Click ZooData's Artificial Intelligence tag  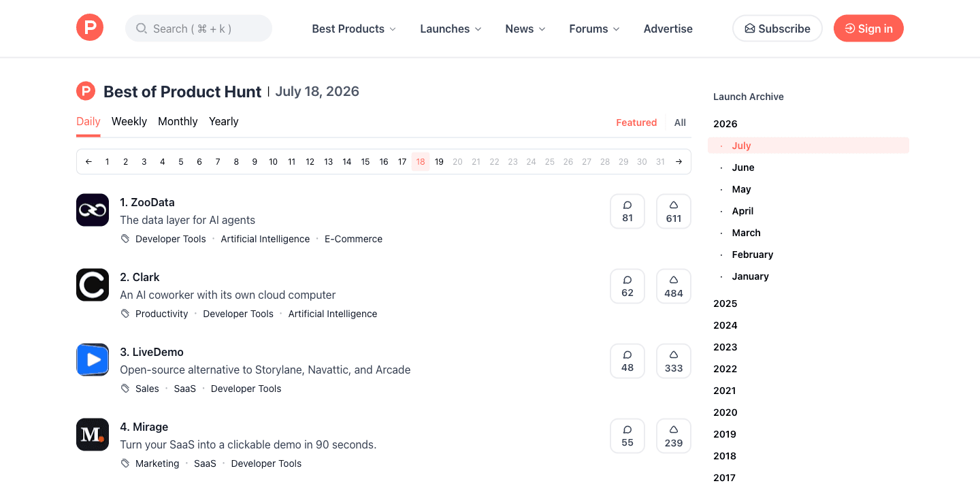click(x=265, y=239)
